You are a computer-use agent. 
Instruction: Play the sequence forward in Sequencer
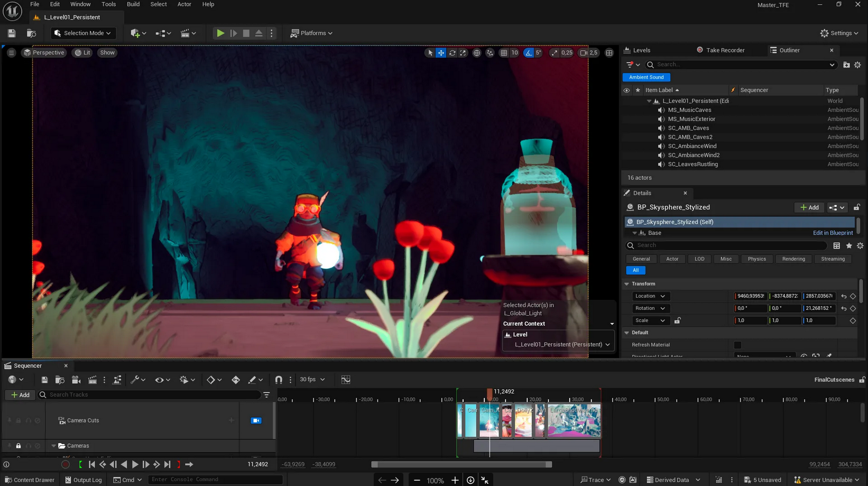click(x=135, y=464)
